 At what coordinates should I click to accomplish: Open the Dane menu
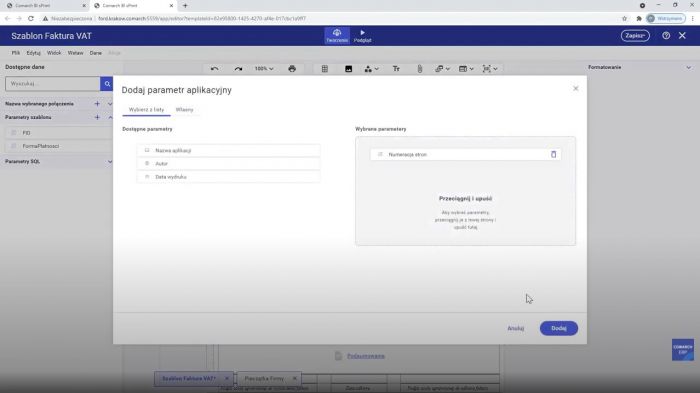coord(96,53)
